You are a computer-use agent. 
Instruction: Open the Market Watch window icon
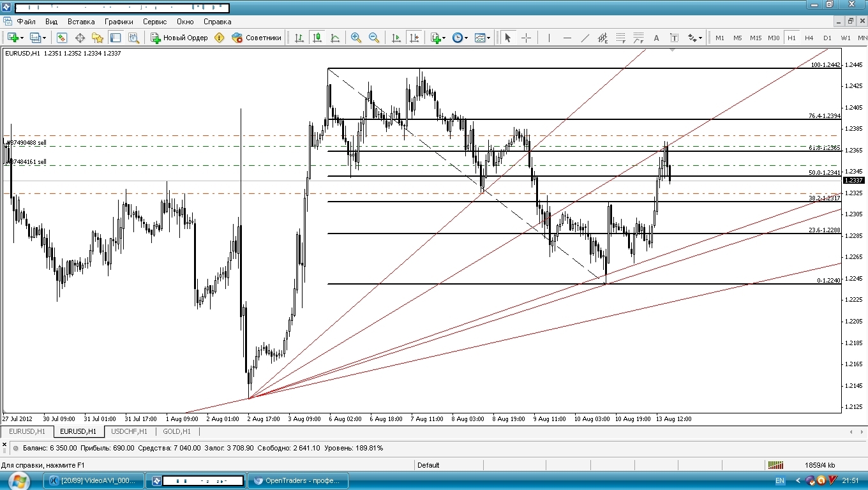click(x=62, y=38)
